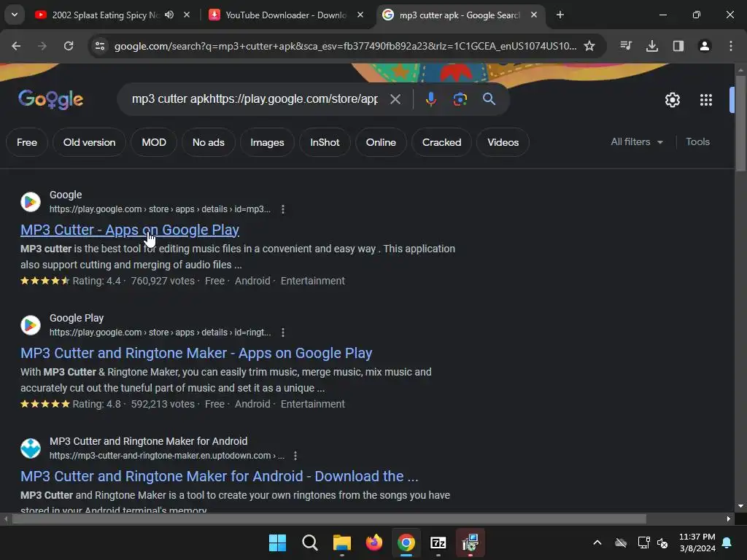
Task: Open Chrome downloads
Action: click(651, 46)
